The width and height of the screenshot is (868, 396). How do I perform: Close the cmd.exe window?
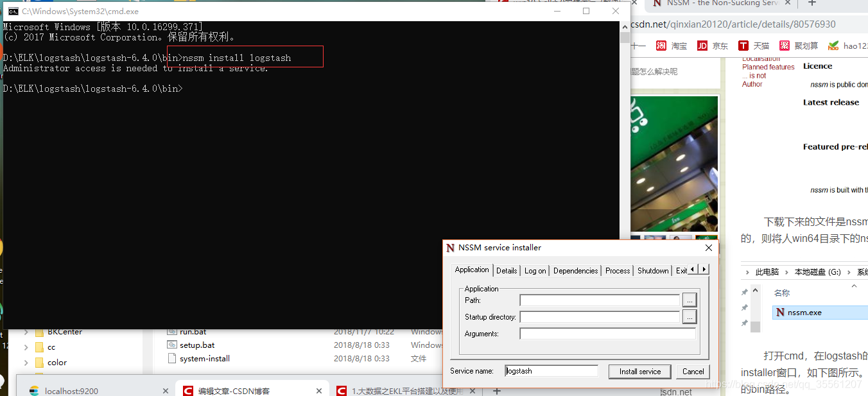click(x=615, y=11)
